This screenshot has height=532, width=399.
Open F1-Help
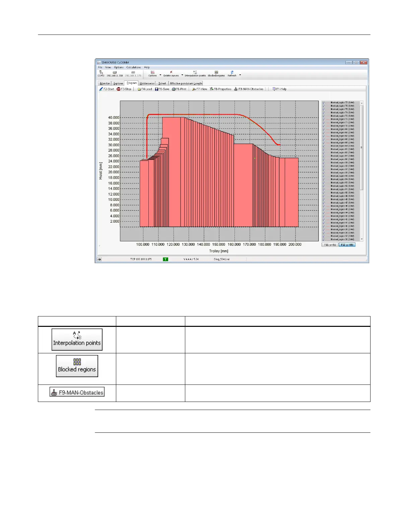point(279,89)
